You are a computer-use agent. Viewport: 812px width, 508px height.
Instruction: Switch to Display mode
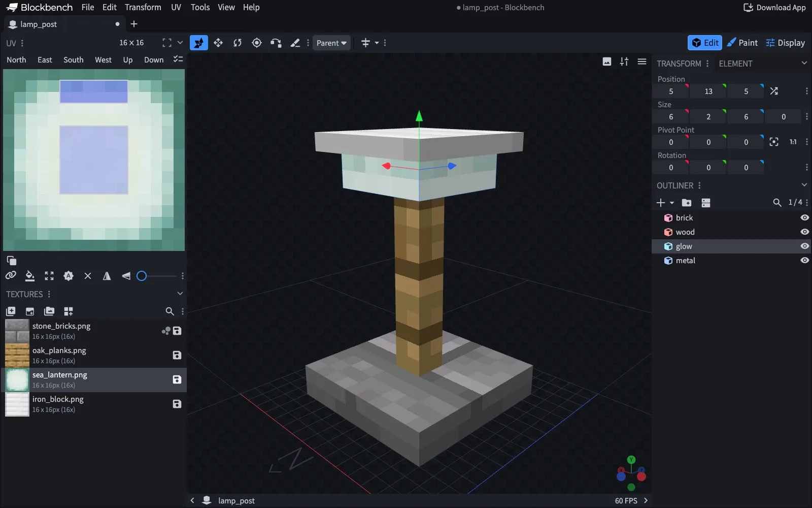pyautogui.click(x=786, y=43)
